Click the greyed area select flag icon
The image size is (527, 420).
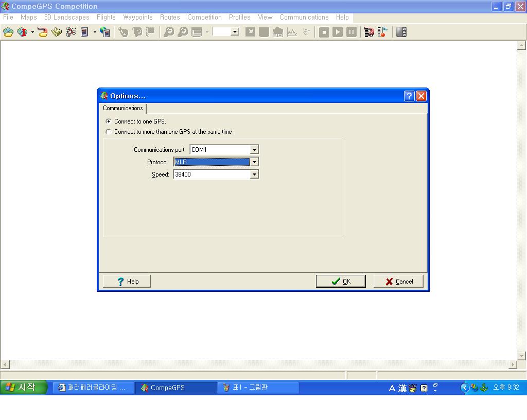click(x=150, y=32)
